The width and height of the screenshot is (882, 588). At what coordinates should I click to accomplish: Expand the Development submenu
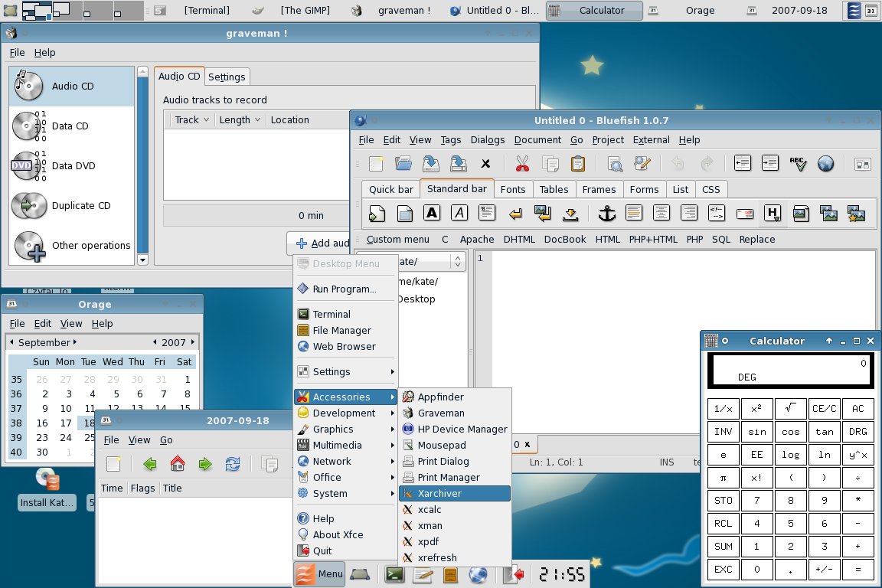(345, 413)
